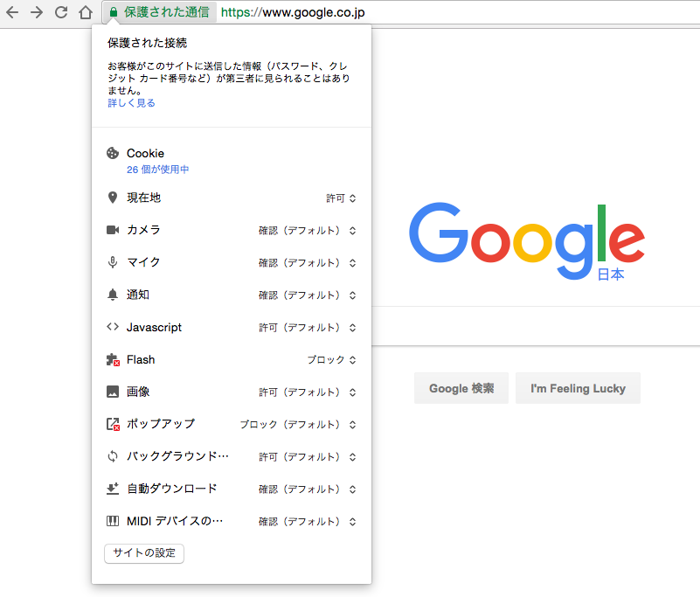Open the 現在地 permission dropdown showing 許可
The image size is (700, 597).
point(341,198)
